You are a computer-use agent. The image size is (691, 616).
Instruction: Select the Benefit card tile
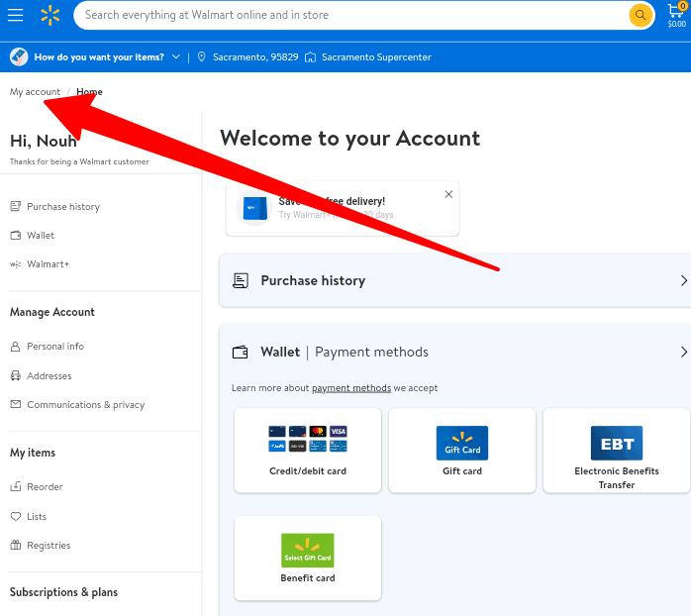point(308,558)
